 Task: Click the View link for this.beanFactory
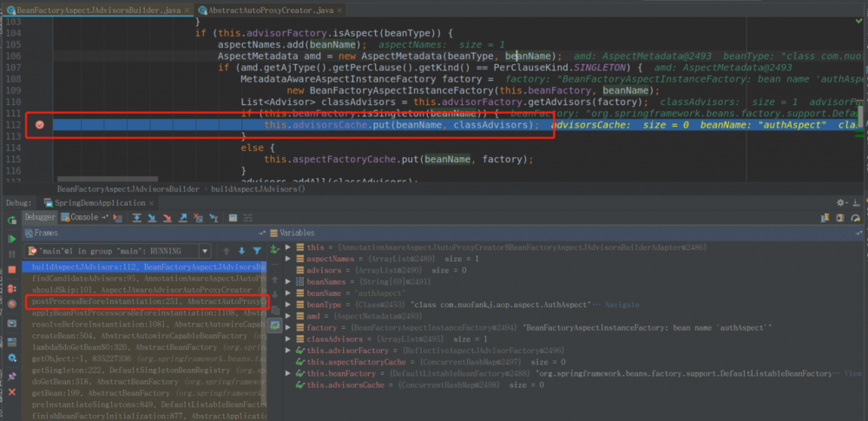[x=853, y=373]
